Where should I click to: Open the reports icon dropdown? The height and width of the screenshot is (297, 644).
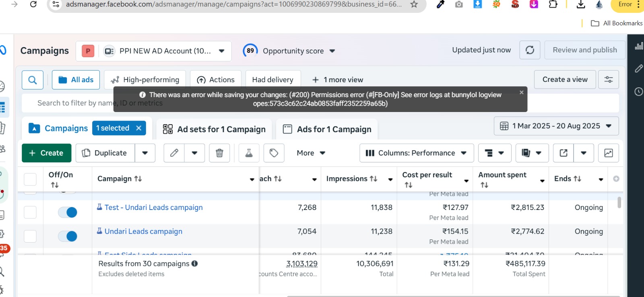[x=532, y=153]
